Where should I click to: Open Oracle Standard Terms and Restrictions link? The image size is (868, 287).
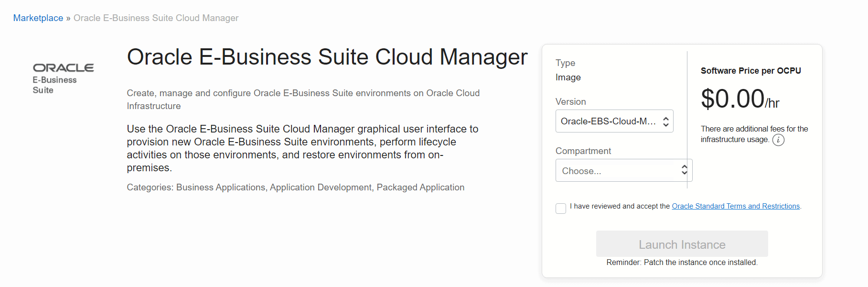click(735, 206)
